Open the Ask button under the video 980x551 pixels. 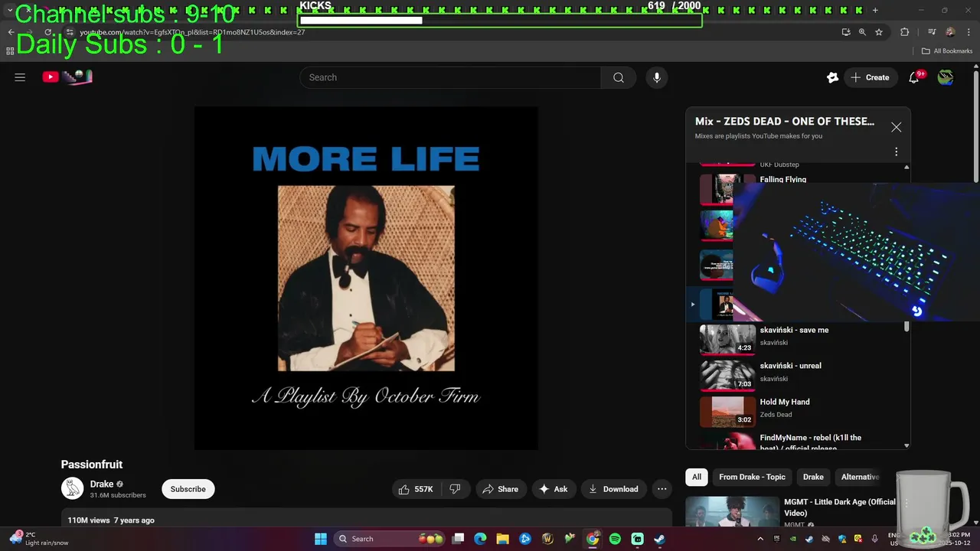click(x=554, y=489)
